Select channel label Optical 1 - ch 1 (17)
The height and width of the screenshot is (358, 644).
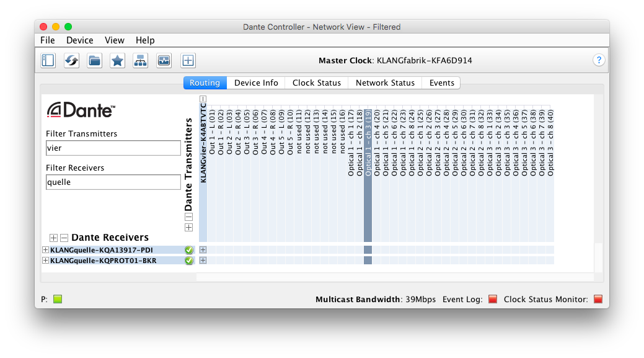coord(351,143)
